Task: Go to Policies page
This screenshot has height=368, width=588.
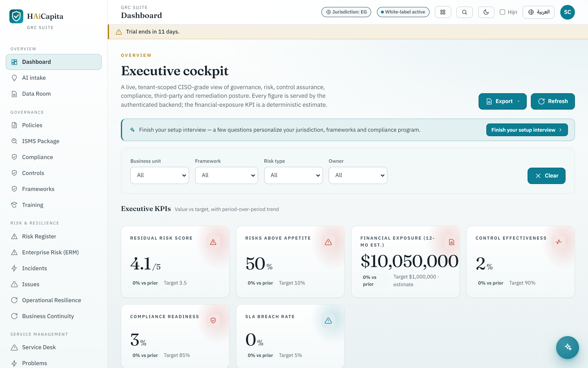Action: (53, 125)
